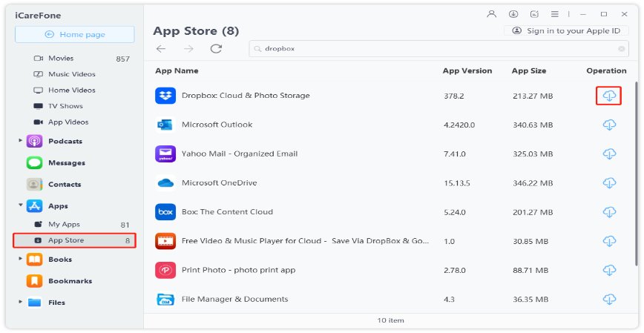This screenshot has width=644, height=333.
Task: Click the dropbox search field
Action: point(438,49)
